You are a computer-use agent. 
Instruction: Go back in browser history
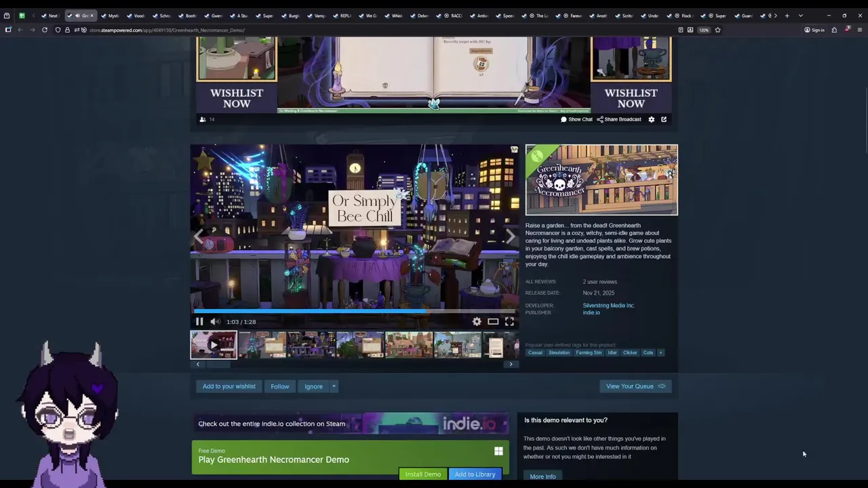tap(20, 30)
